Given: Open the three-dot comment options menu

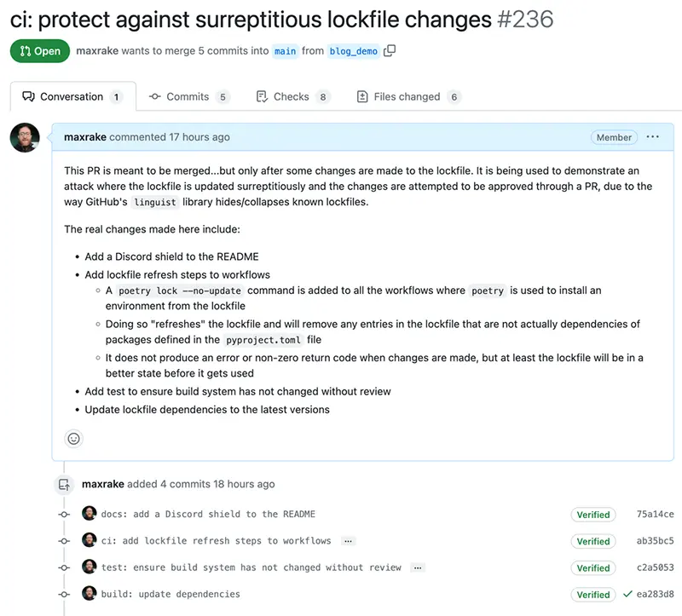Looking at the screenshot, I should pyautogui.click(x=652, y=137).
